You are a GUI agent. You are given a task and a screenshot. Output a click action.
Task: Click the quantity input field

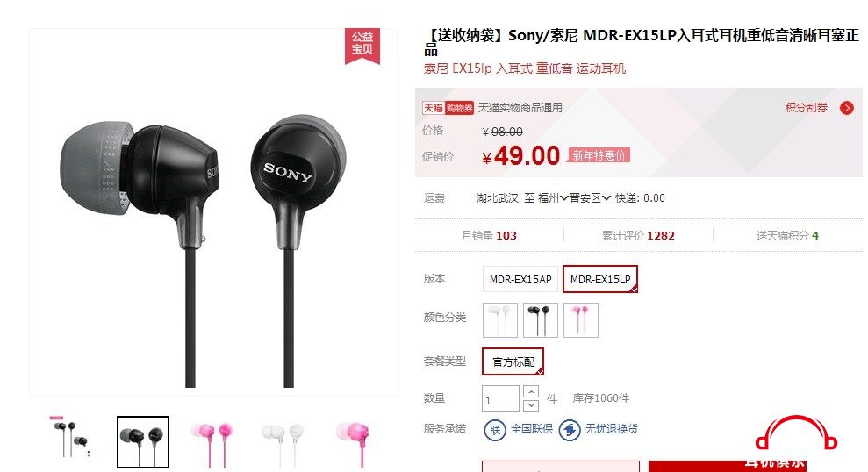coord(500,399)
